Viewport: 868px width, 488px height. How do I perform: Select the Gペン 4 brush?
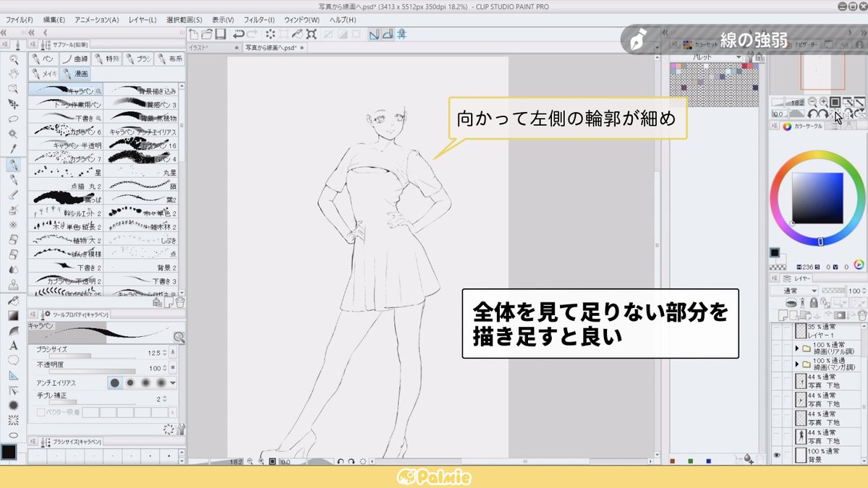[x=141, y=159]
